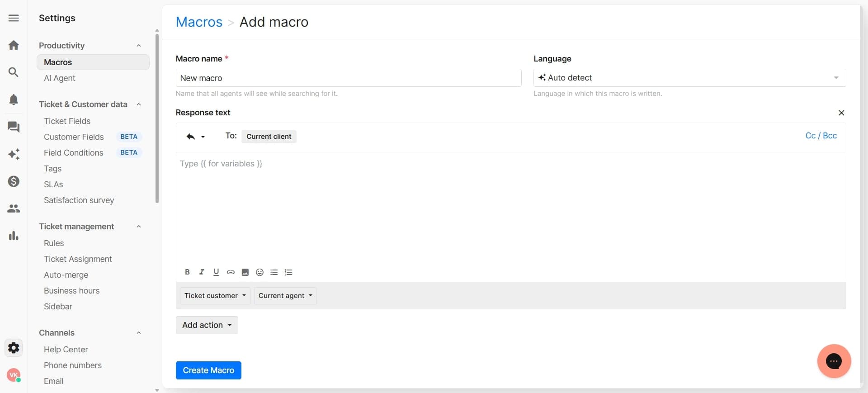Add a bulleted list
Viewport: 868px width, 393px height.
[x=274, y=272]
